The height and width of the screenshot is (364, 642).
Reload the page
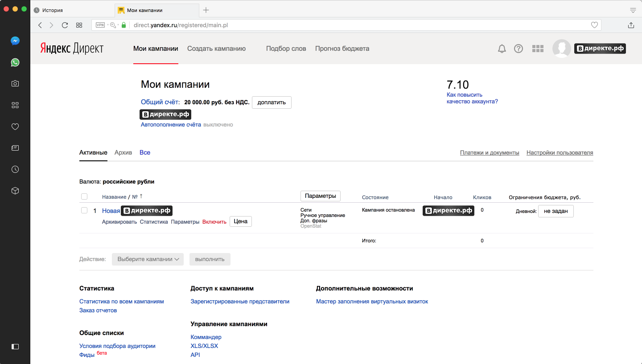[x=65, y=25]
